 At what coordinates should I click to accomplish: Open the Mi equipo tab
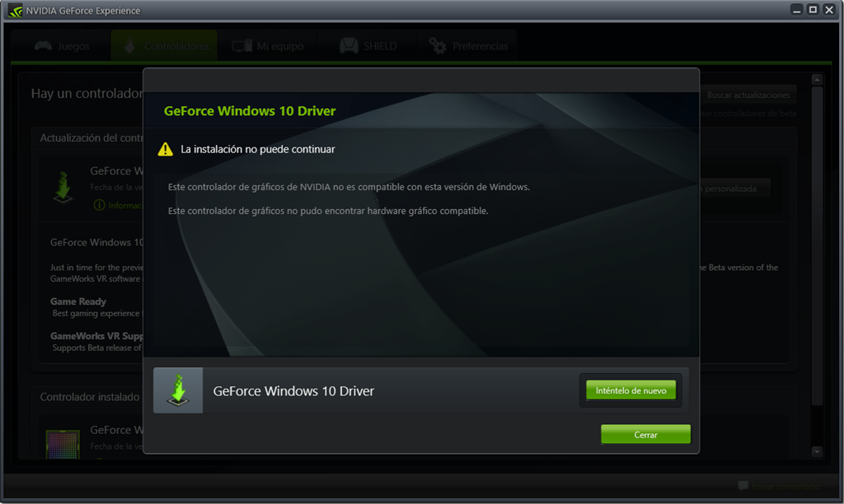pos(268,46)
